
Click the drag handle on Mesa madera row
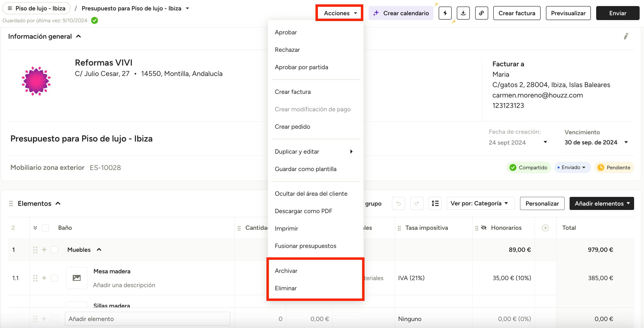pos(35,278)
